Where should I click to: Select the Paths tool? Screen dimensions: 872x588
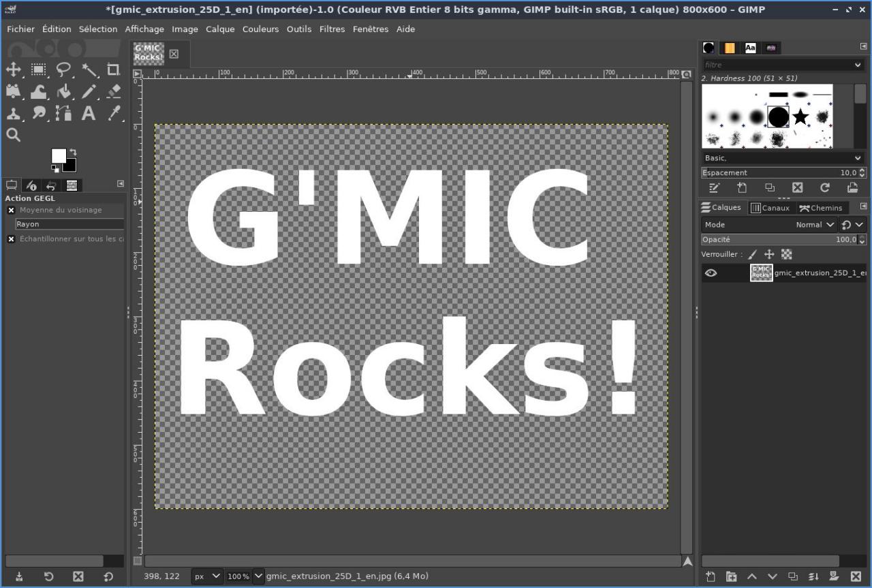tap(64, 113)
